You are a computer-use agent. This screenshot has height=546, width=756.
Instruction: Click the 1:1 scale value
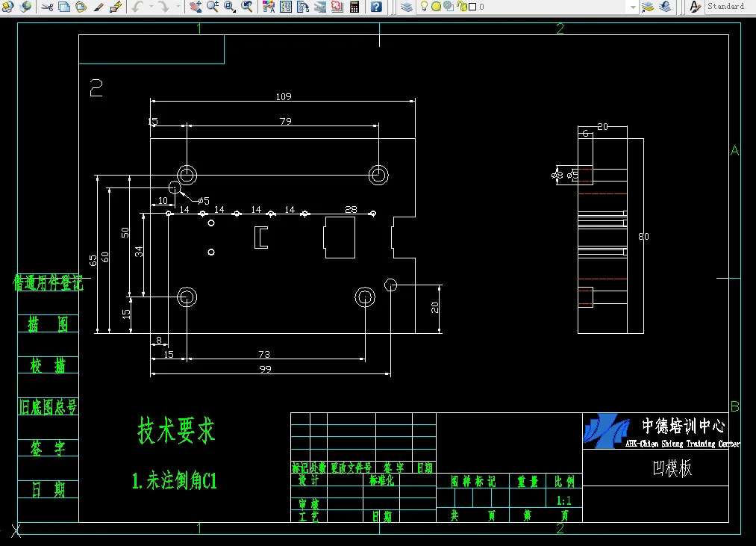click(563, 500)
